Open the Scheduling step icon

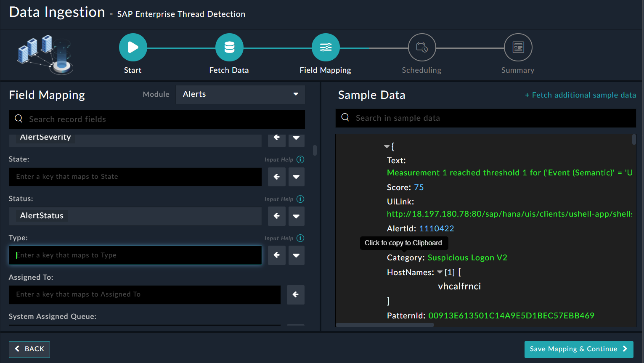[421, 48]
